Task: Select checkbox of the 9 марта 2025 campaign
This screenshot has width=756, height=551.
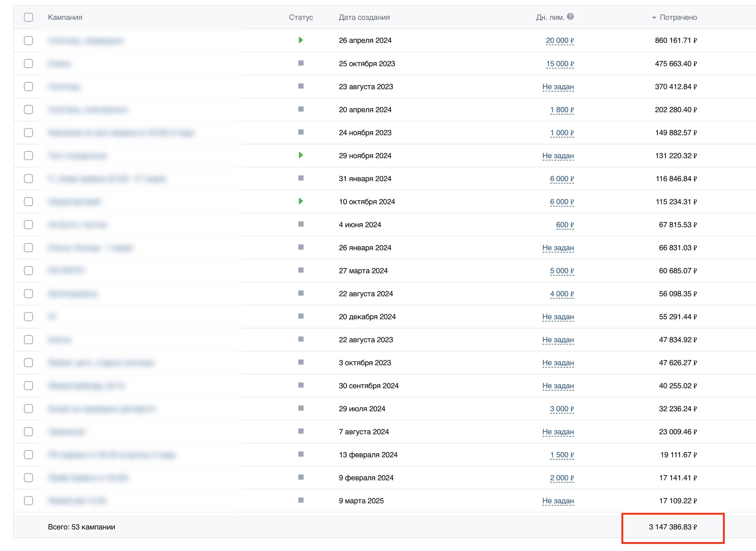Action: [x=29, y=500]
